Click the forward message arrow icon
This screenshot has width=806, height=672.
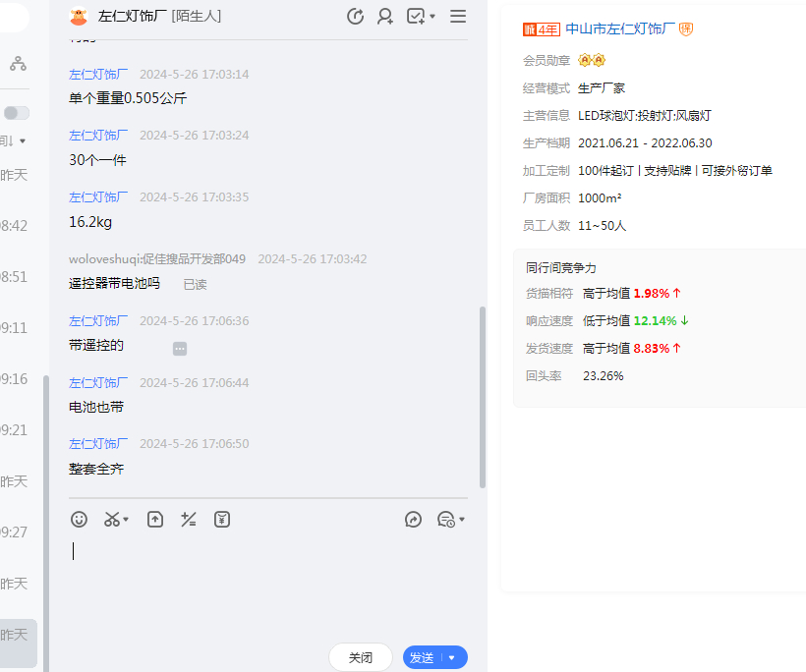point(413,520)
